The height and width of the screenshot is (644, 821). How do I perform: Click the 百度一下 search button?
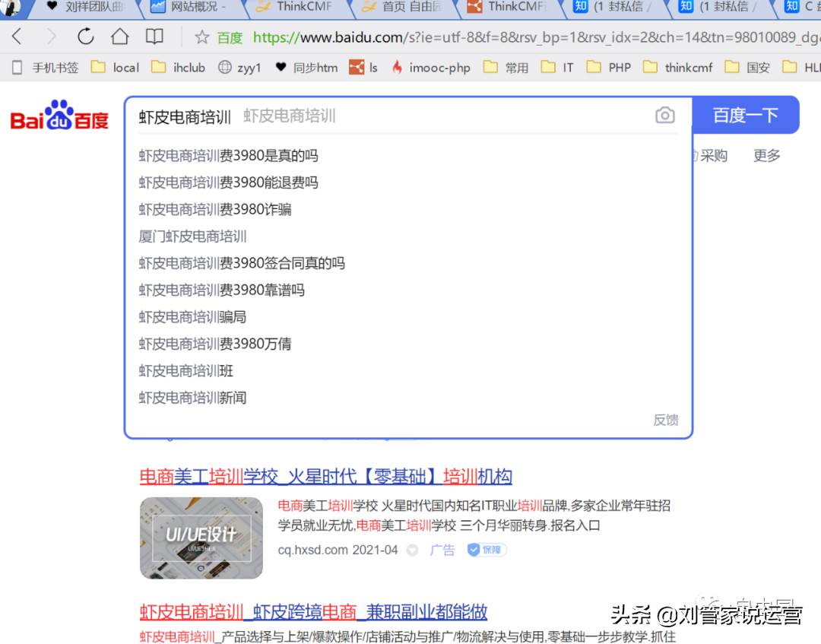point(746,115)
